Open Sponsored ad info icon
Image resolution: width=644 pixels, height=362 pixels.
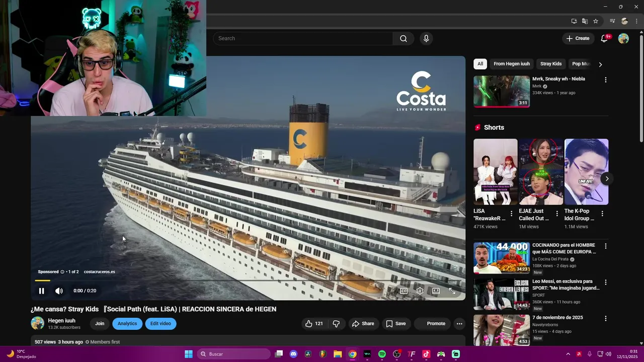point(62,272)
